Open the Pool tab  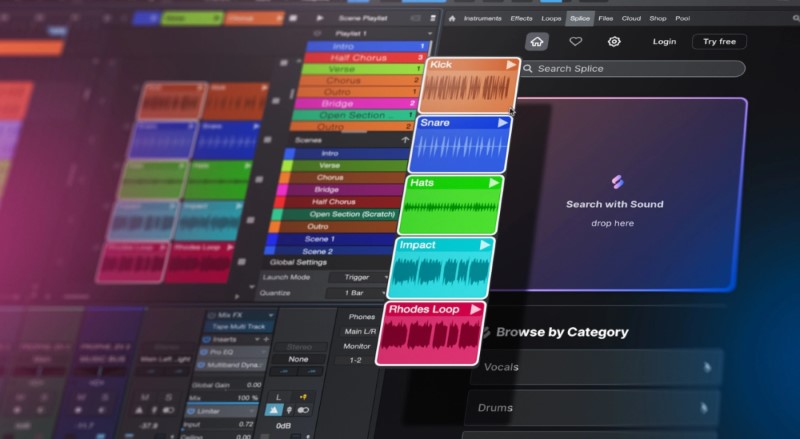683,18
